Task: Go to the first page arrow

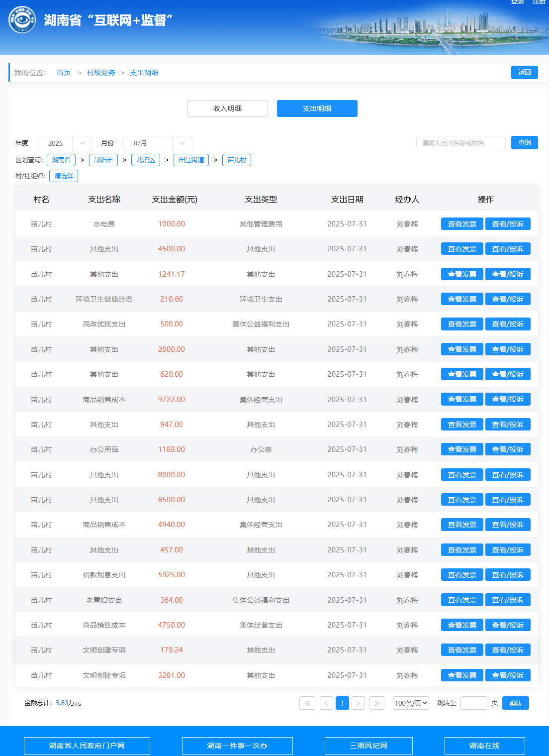Action: point(307,703)
